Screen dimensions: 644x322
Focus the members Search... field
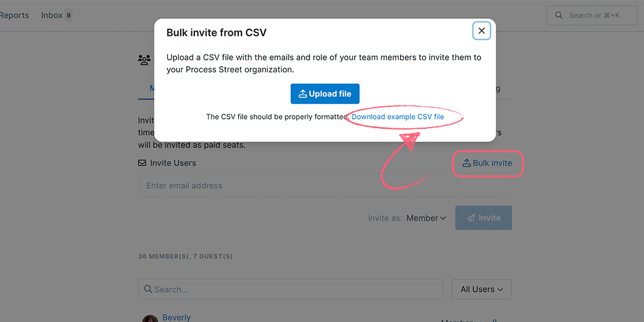pos(291,289)
